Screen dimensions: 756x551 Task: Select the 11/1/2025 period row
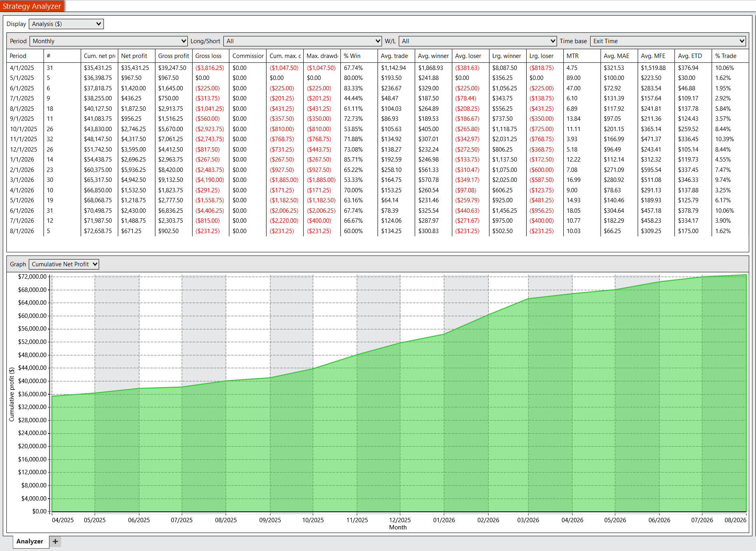click(378, 140)
